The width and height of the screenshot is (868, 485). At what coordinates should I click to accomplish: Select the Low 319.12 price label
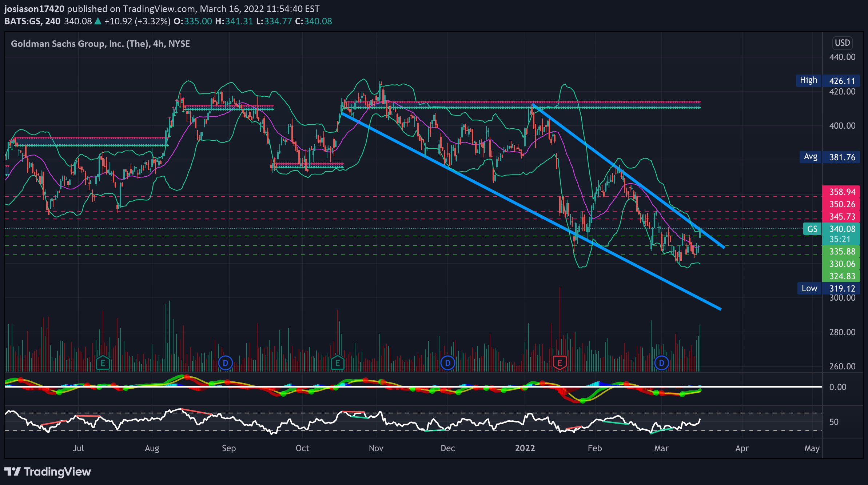(x=829, y=288)
